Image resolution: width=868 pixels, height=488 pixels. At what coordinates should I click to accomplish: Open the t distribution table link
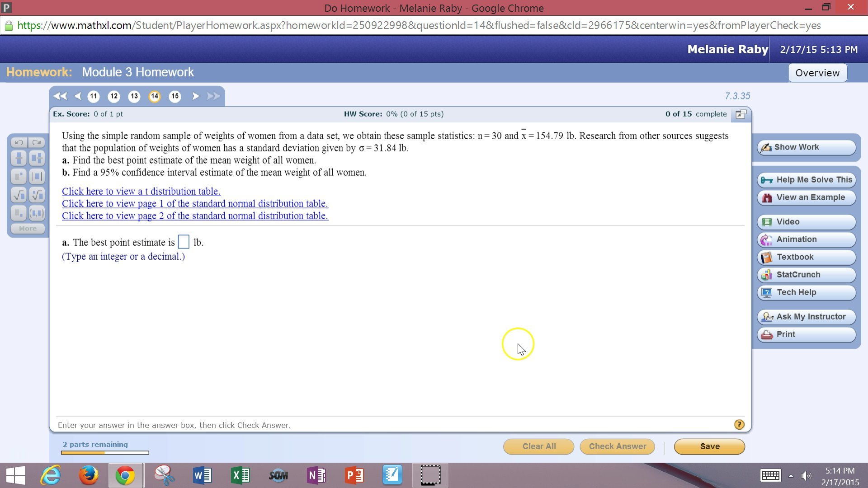(x=141, y=191)
